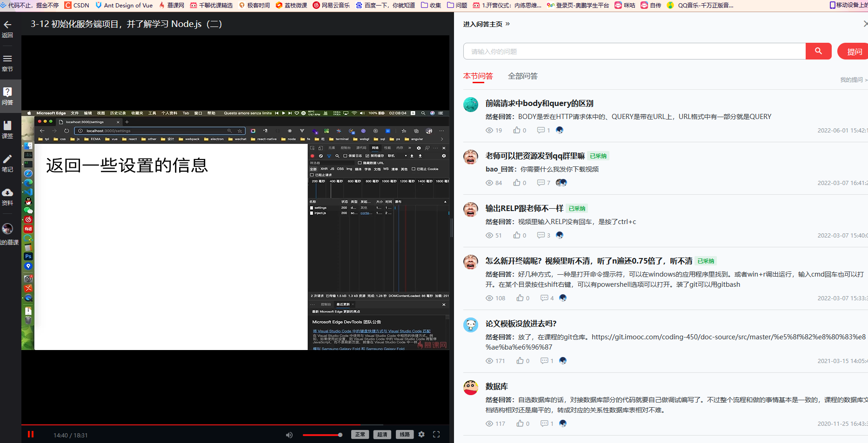868x443 pixels.
Task: Close the Q&A side panel
Action: click(x=865, y=24)
